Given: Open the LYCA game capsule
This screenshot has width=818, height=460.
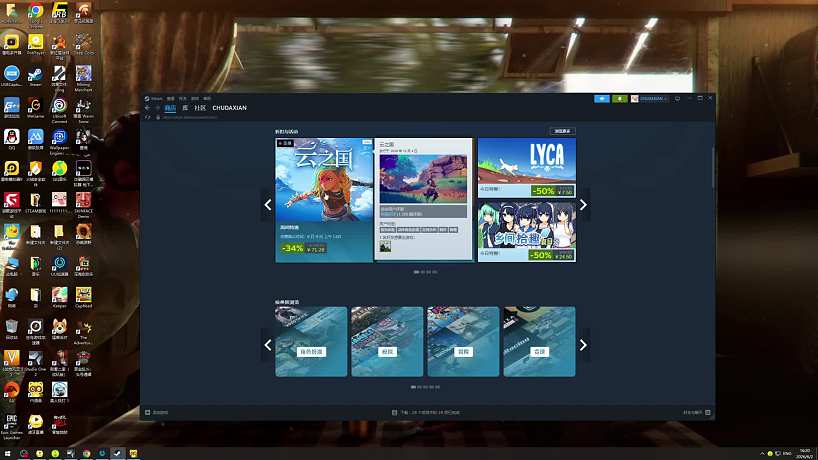Looking at the screenshot, I should point(527,161).
